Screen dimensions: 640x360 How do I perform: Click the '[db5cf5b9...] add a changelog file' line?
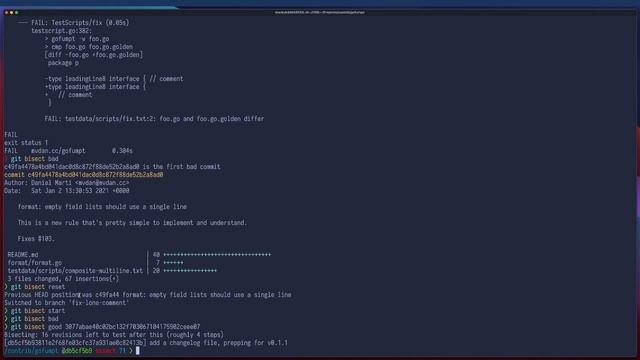[146, 343]
